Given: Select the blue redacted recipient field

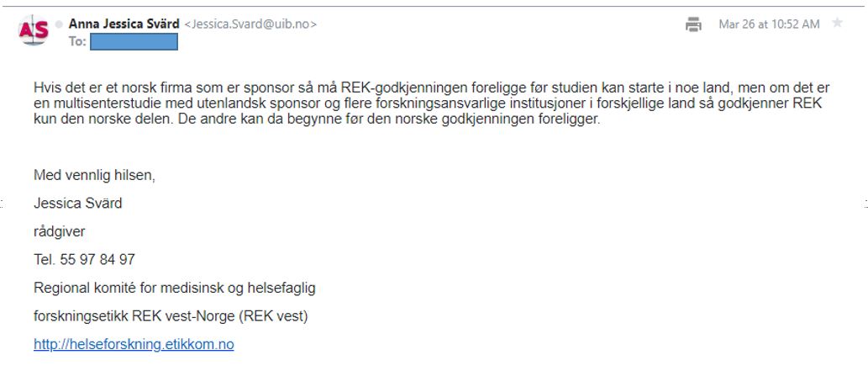Looking at the screenshot, I should click(134, 41).
